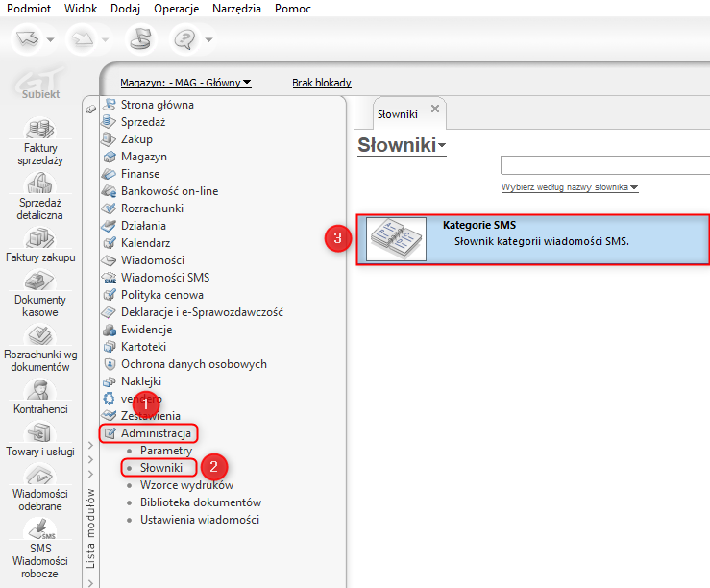Select Naklejki in module list
This screenshot has height=588, width=710.
141,381
